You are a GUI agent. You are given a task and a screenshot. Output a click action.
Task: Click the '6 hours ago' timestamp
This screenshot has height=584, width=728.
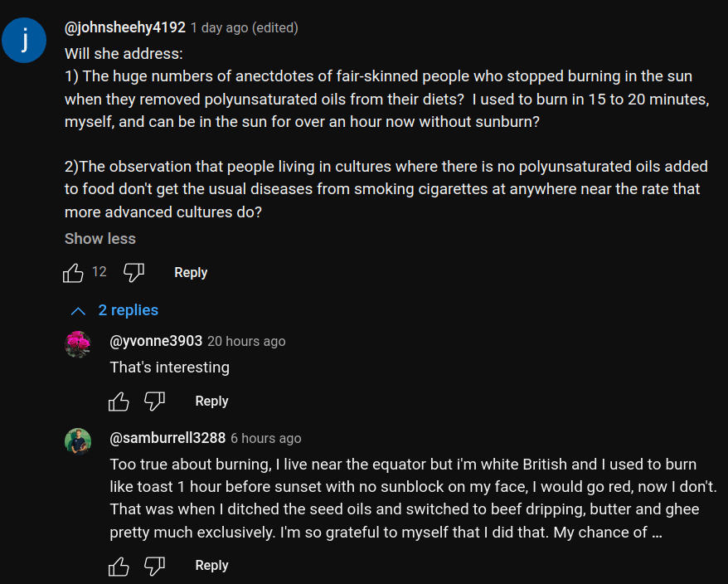(x=265, y=439)
